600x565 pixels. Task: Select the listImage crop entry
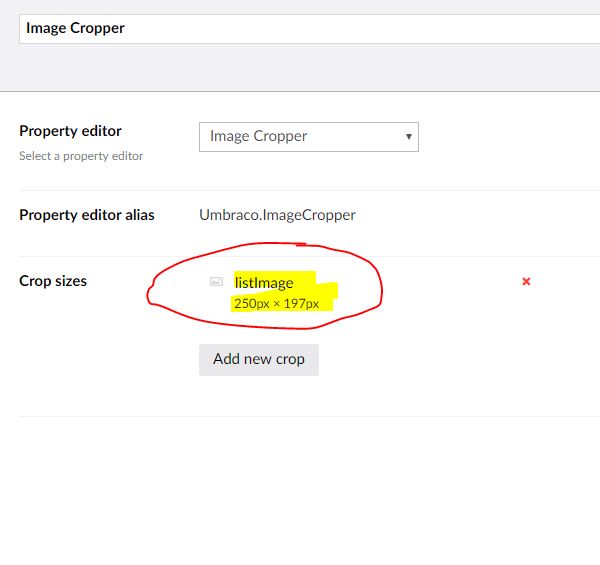(x=264, y=283)
